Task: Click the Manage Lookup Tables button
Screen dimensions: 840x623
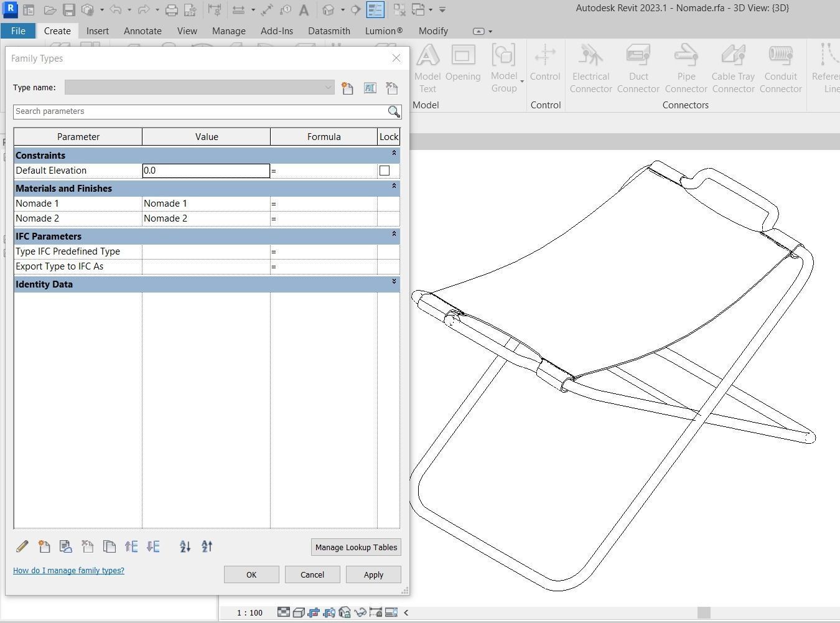Action: point(356,547)
